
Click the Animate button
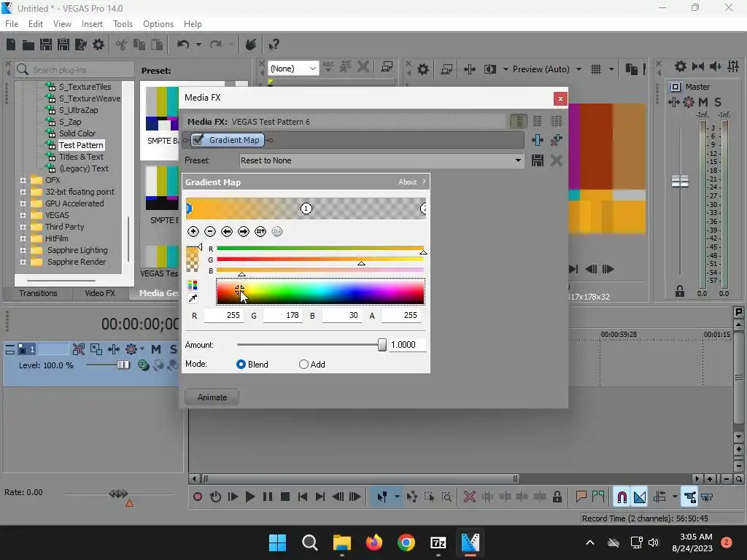212,397
